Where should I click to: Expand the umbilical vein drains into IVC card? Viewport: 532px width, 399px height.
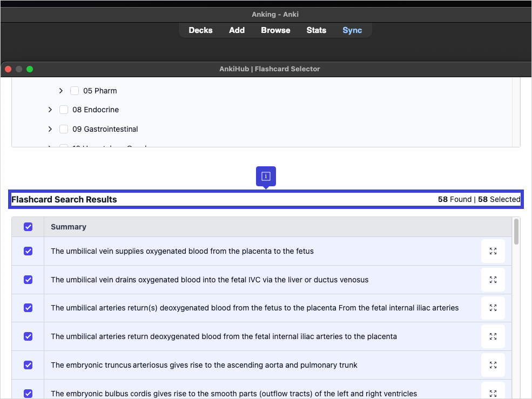[493, 280]
